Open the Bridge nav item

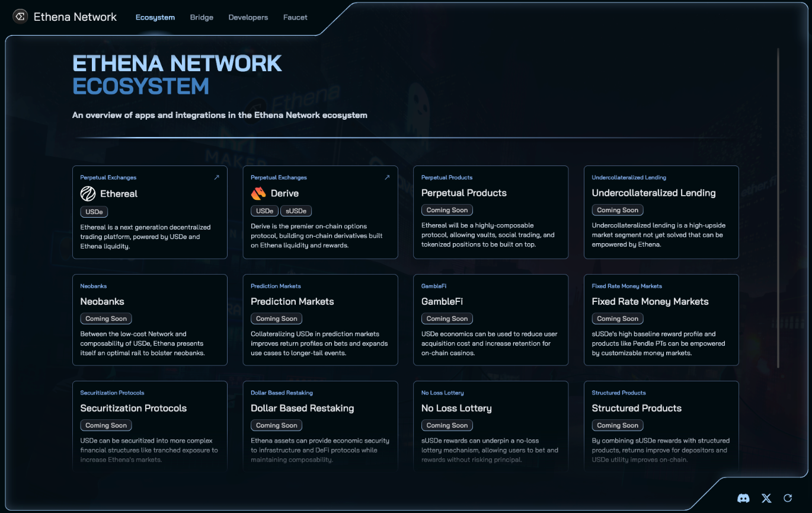coord(202,17)
